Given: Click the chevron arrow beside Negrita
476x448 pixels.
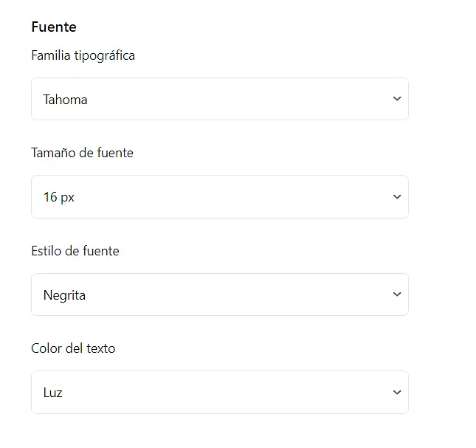Looking at the screenshot, I should 396,294.
